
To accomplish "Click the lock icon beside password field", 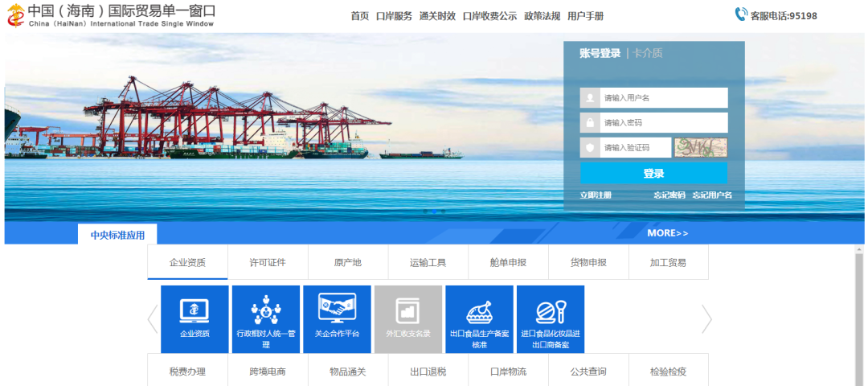I will pos(590,122).
